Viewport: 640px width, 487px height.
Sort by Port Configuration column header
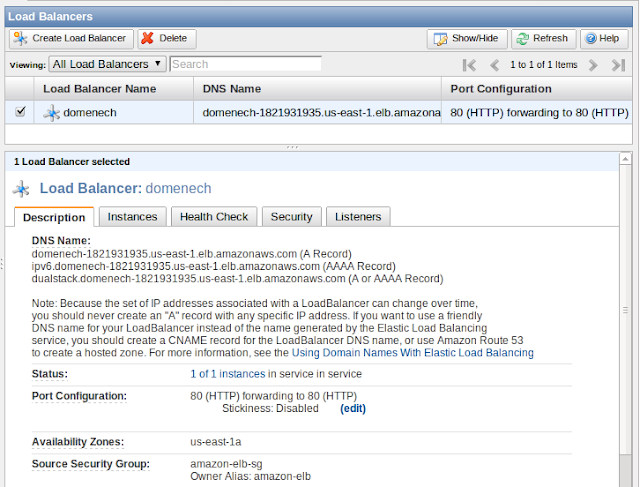coord(537,89)
